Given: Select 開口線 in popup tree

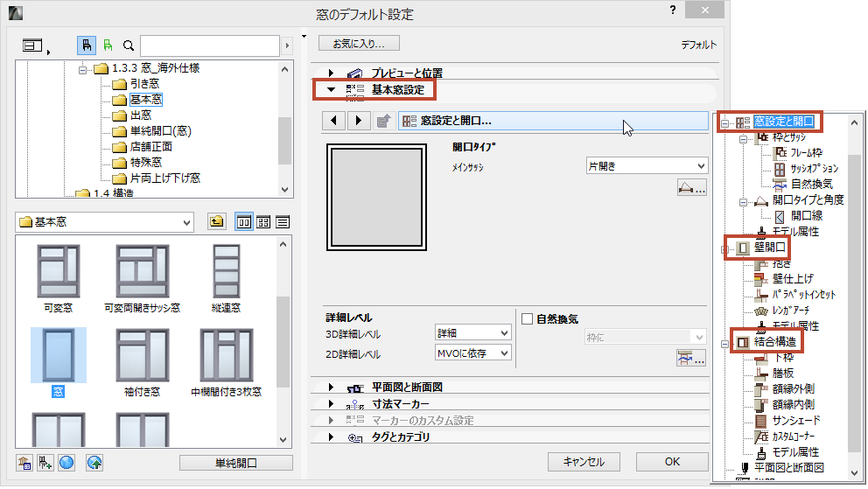Looking at the screenshot, I should tap(807, 216).
